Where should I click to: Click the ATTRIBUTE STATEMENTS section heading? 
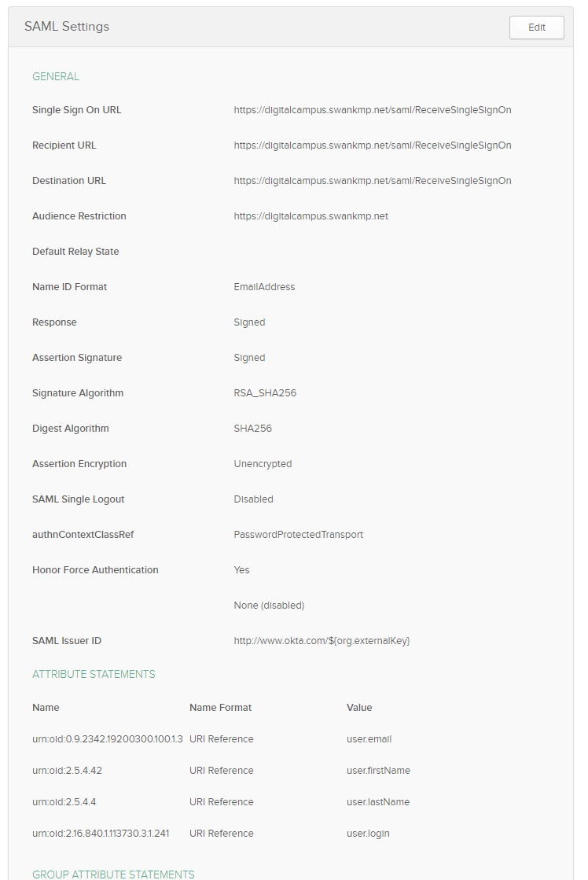94,675
